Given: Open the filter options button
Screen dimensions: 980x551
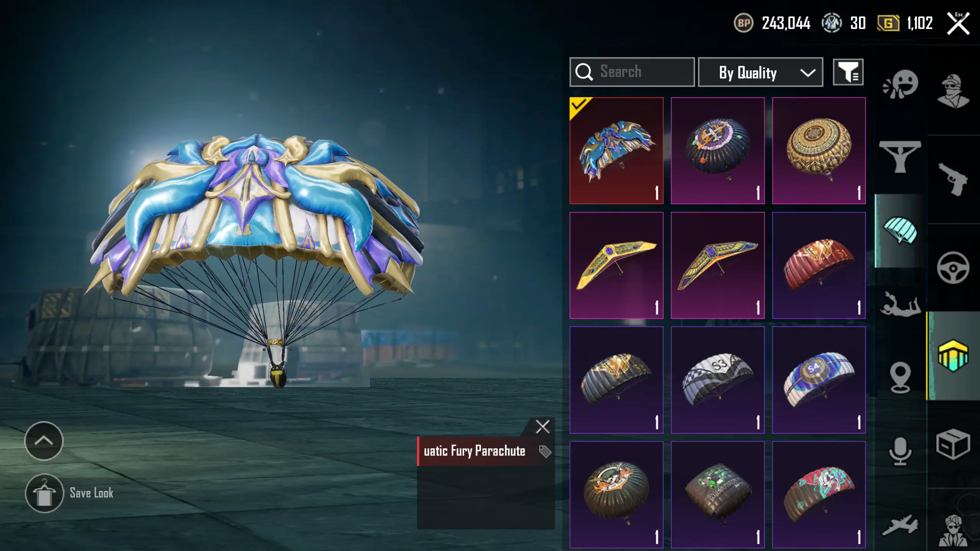Looking at the screenshot, I should 848,72.
